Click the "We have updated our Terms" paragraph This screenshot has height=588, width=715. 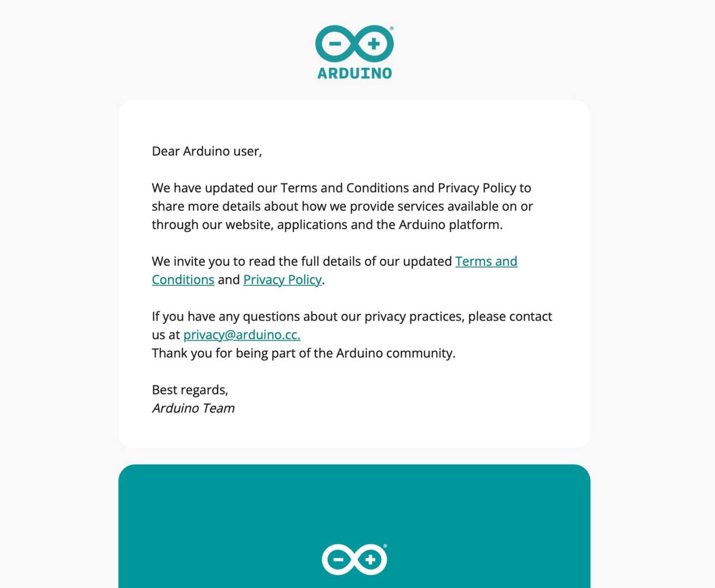[x=341, y=206]
